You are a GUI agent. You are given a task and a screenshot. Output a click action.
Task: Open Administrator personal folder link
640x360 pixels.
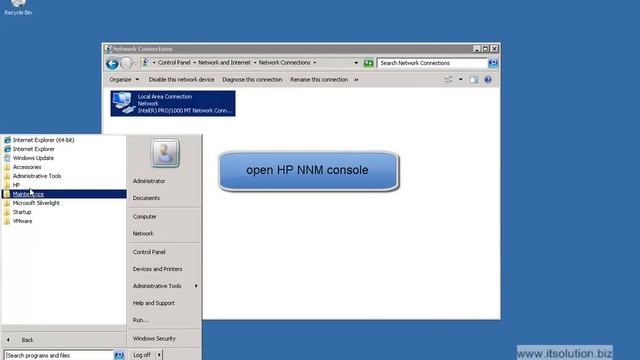(149, 181)
